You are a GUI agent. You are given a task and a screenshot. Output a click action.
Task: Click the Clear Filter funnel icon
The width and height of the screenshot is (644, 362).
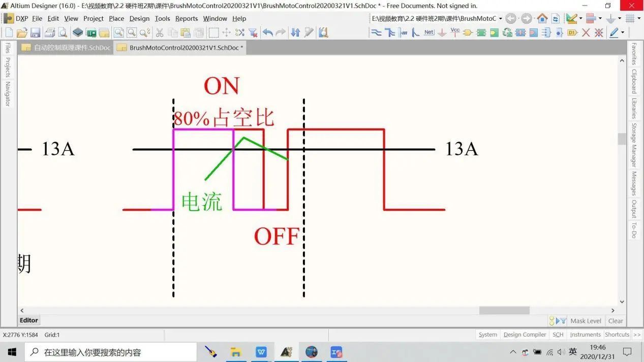click(x=253, y=32)
